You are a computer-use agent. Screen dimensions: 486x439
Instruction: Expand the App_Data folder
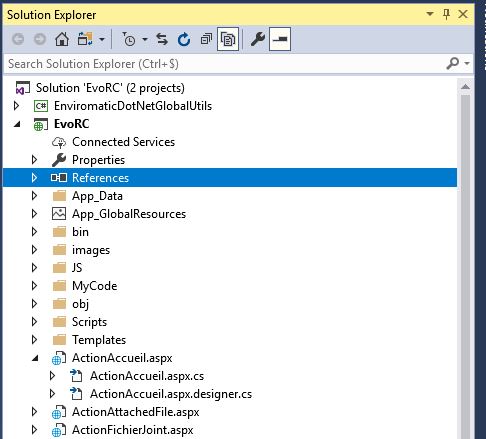[34, 196]
